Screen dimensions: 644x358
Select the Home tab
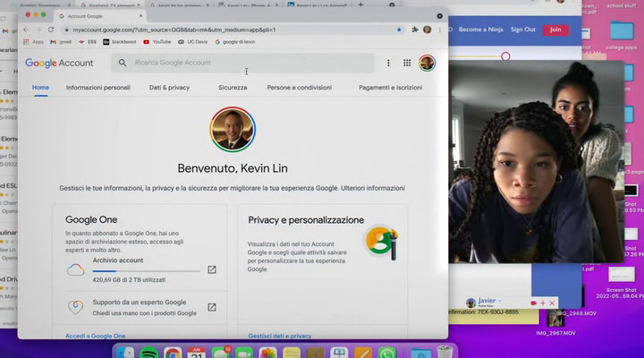40,88
